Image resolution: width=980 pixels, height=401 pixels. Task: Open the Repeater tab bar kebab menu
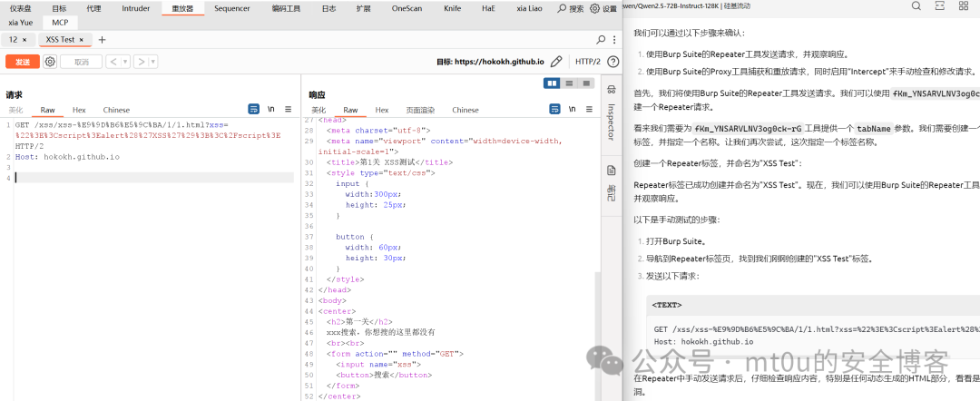pos(615,39)
